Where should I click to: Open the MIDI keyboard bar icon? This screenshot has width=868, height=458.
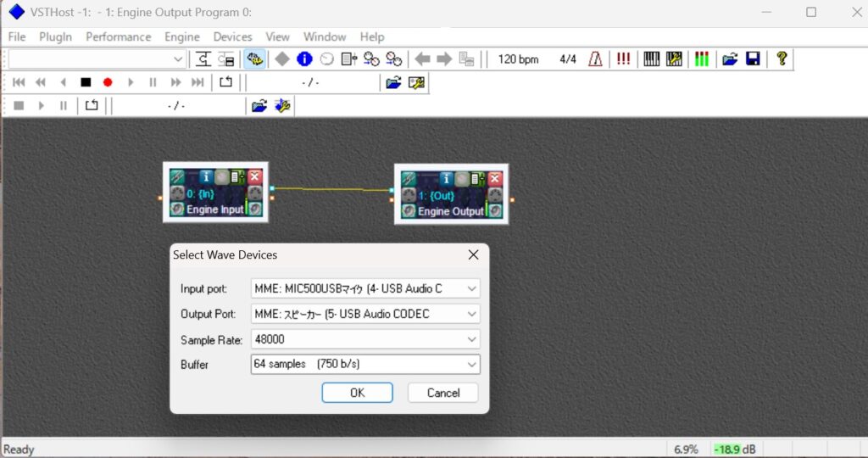(651, 59)
